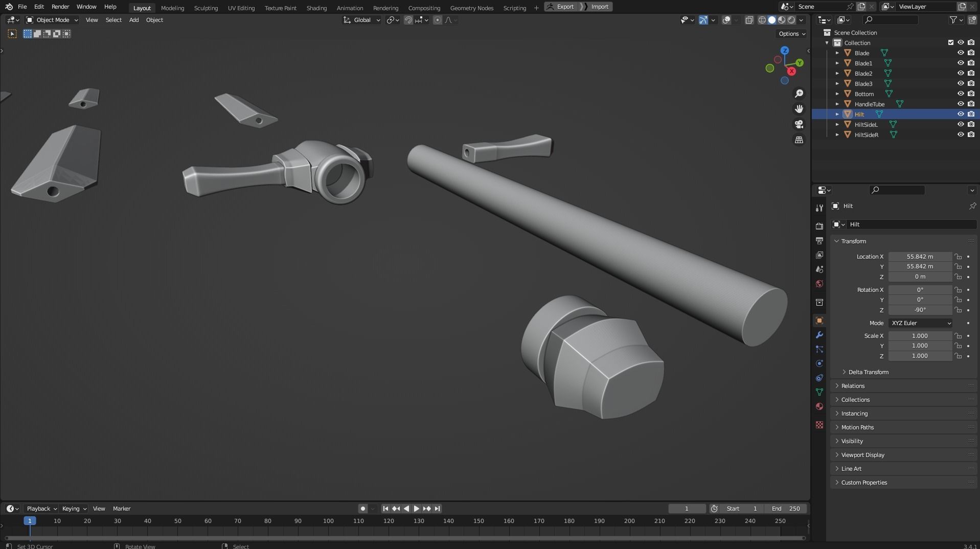Open the timeline Marker menu
Image resolution: width=980 pixels, height=549 pixels.
[x=122, y=509]
